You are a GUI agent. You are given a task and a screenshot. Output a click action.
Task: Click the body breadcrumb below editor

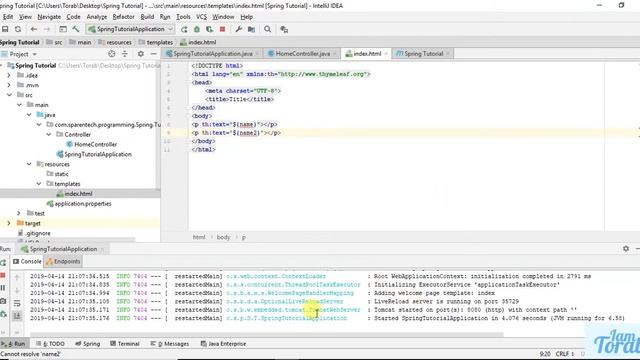click(x=223, y=237)
